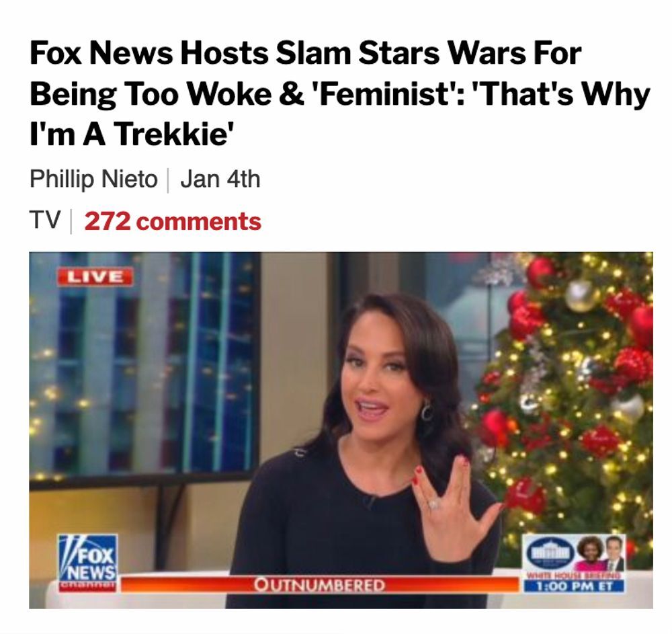The width and height of the screenshot is (672, 634).
Task: Click the silver ornament atop the tree
Action: tap(582, 295)
